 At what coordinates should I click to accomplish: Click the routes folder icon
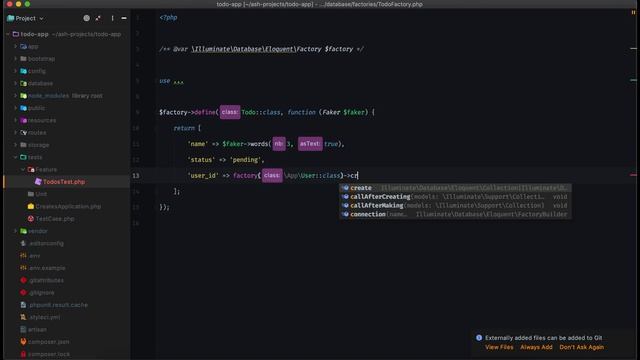23,133
